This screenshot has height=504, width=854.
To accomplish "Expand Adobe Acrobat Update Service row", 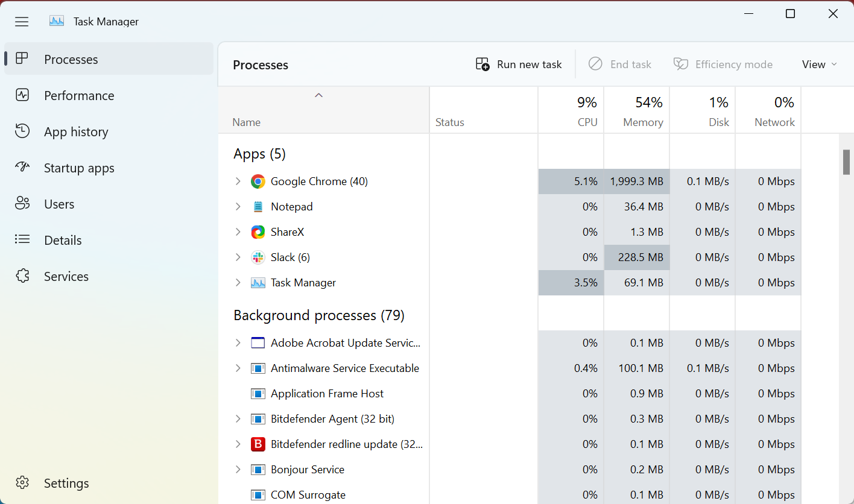I will click(238, 343).
